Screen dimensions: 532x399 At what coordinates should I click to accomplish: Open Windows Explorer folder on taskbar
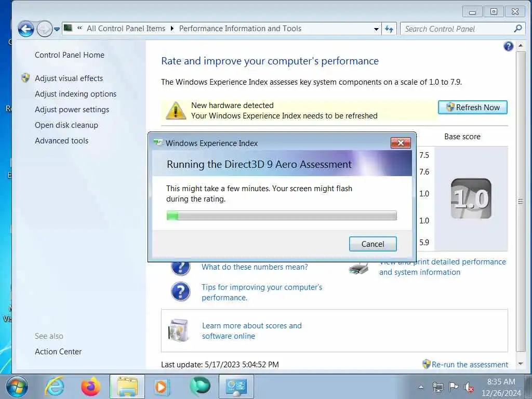coord(127,387)
